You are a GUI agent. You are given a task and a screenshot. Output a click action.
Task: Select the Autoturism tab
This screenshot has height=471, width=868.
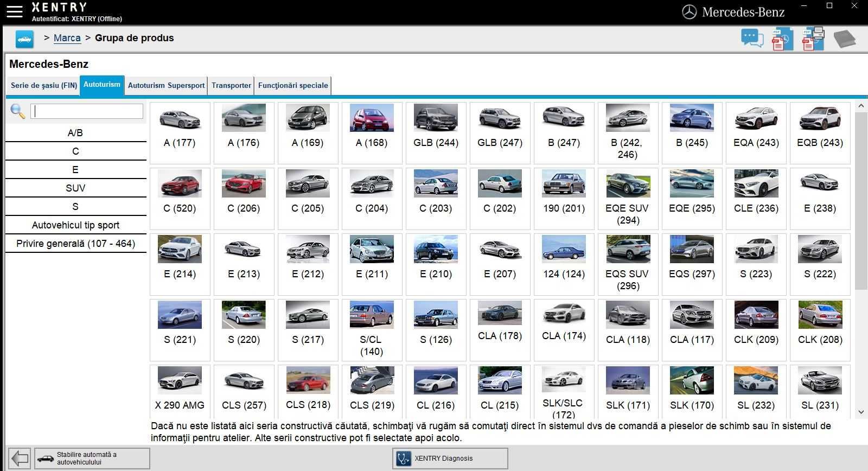(x=102, y=85)
